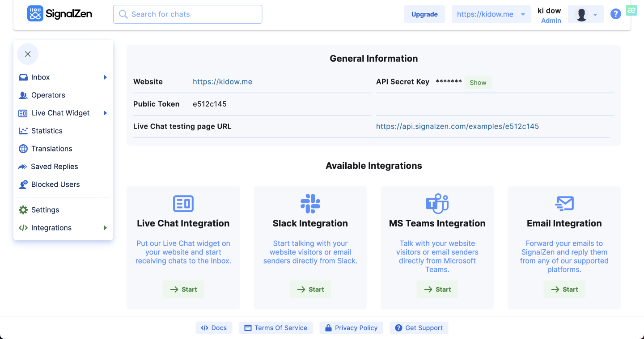The image size is (644, 339).
Task: Click the SignalZen logo icon
Action: (35, 14)
